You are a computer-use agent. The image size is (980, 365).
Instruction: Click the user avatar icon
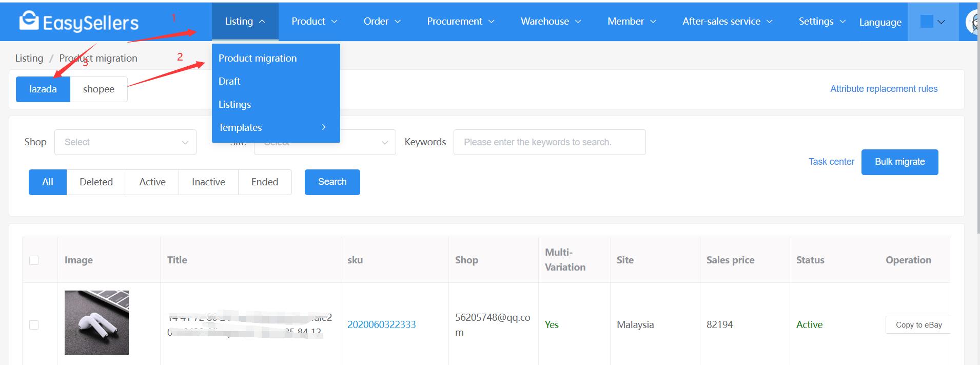point(973,22)
